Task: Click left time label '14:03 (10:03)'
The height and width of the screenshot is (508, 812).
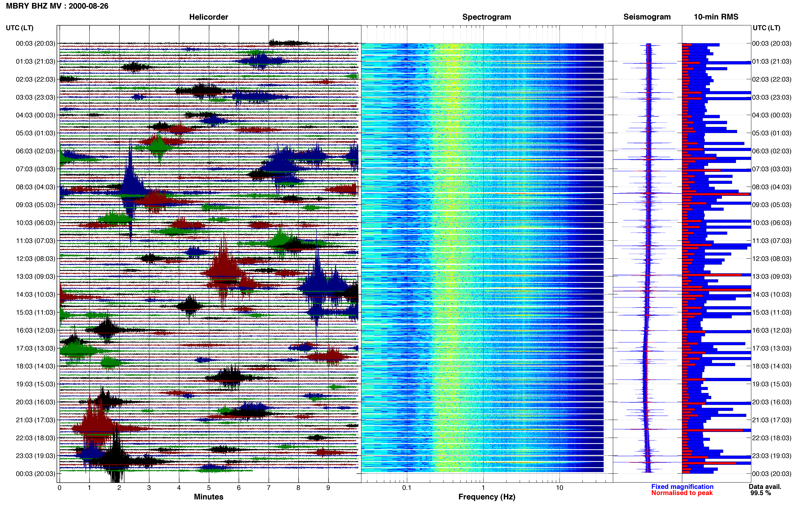Action: coord(35,294)
